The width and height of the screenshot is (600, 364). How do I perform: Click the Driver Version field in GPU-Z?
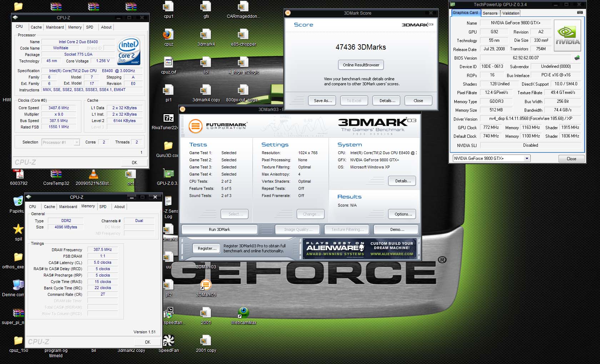click(x=531, y=118)
